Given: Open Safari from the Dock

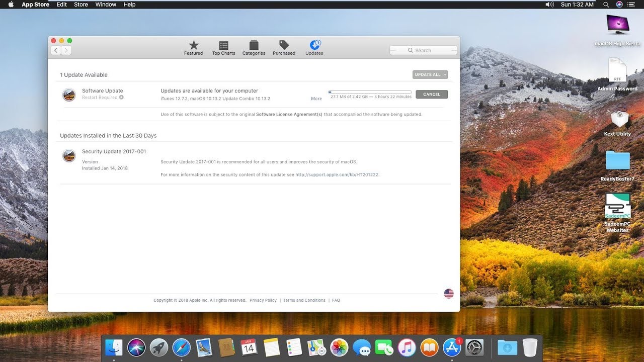Looking at the screenshot, I should coord(182,347).
